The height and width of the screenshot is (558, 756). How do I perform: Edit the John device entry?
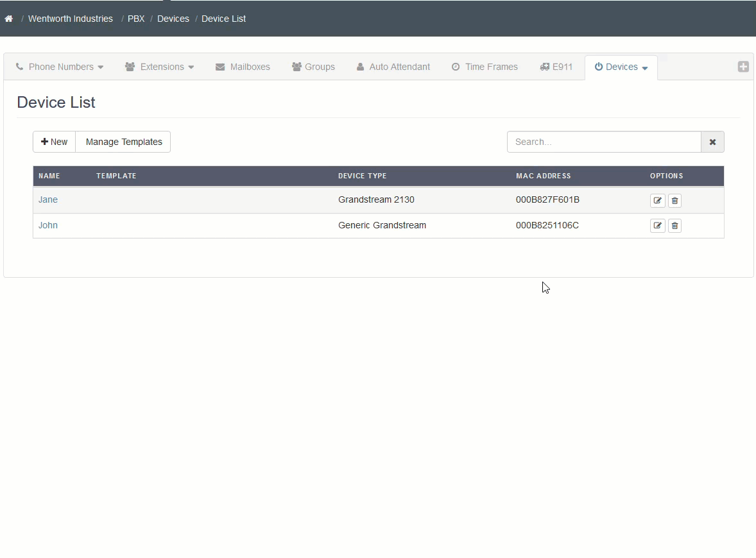[x=657, y=226]
